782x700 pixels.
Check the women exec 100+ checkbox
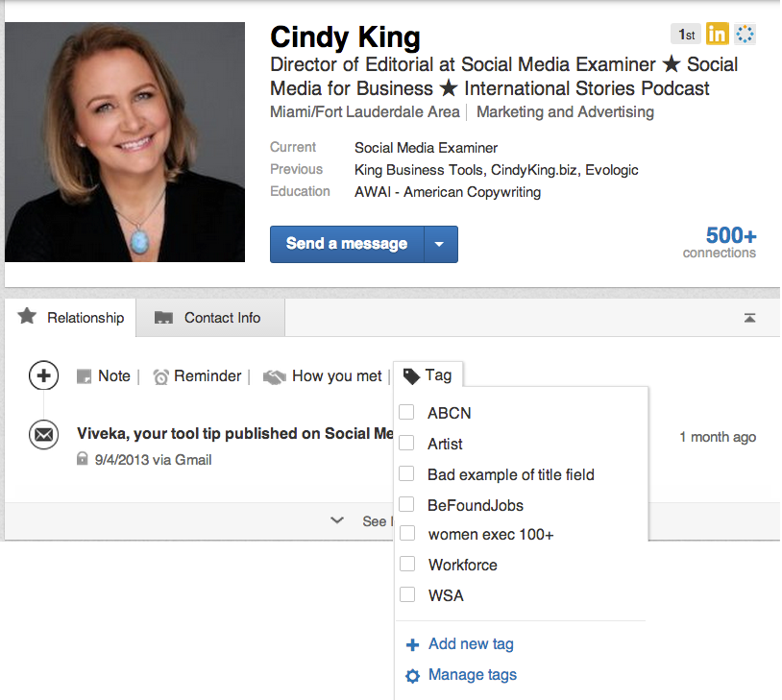407,534
